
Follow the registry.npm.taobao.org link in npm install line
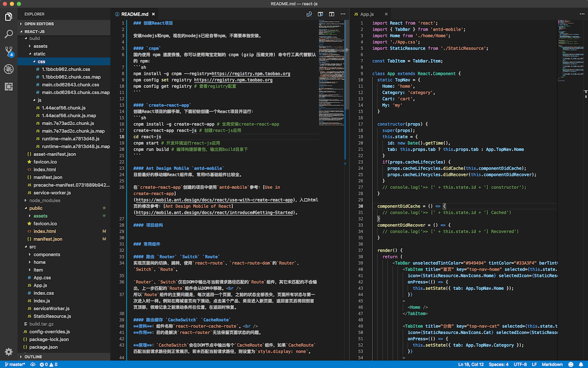click(250, 74)
